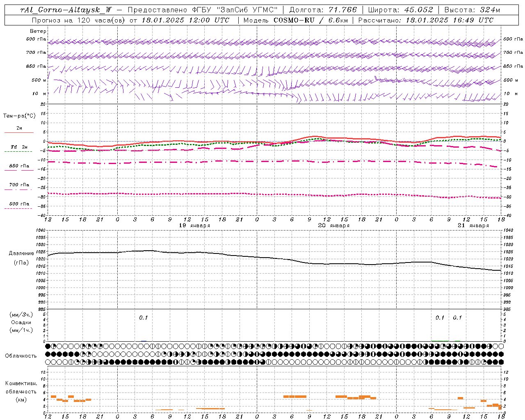Screen dimensions: 525x420
Task: Click the 19 января date label
Action: click(x=194, y=226)
